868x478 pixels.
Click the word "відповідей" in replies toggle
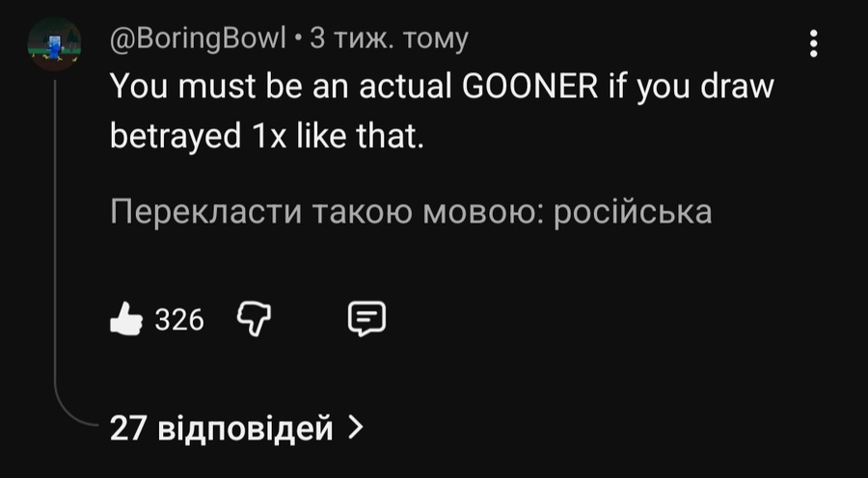(x=244, y=426)
